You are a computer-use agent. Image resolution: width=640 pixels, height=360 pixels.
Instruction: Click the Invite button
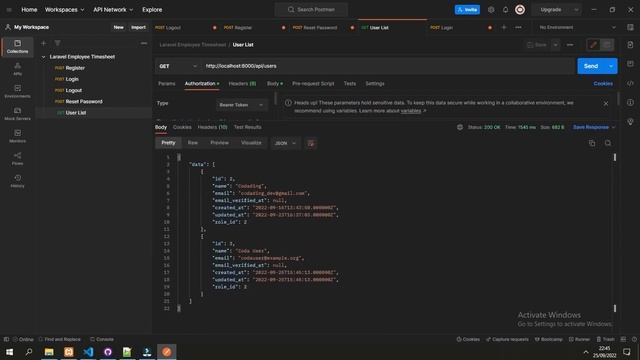[467, 9]
